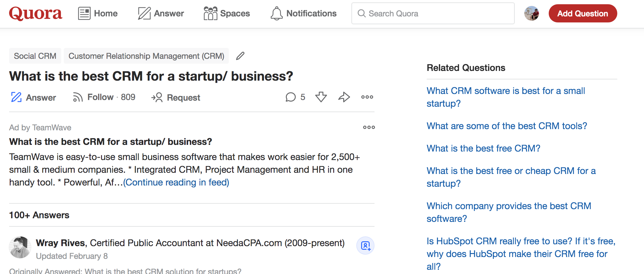Open the Home feed
This screenshot has height=274, width=644.
[x=98, y=13]
